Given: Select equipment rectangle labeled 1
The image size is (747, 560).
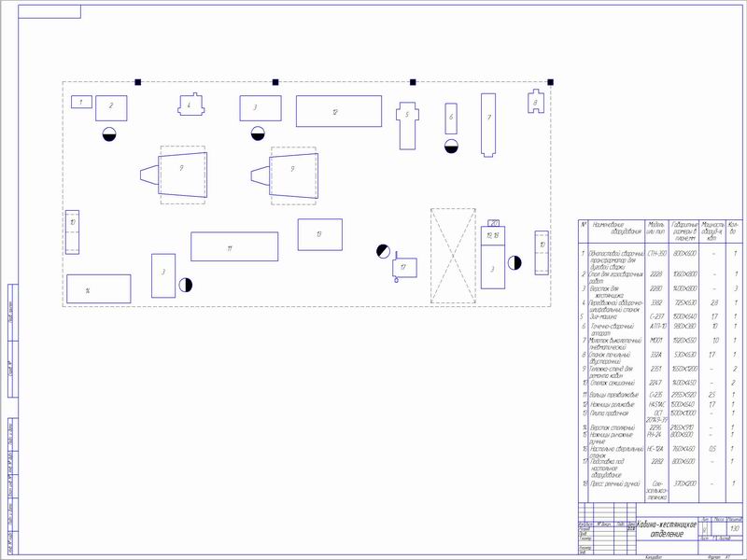Looking at the screenshot, I should click(x=81, y=102).
